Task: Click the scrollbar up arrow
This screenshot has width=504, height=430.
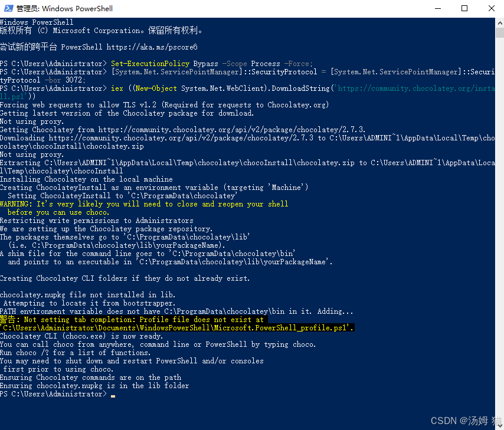Action: click(x=499, y=23)
